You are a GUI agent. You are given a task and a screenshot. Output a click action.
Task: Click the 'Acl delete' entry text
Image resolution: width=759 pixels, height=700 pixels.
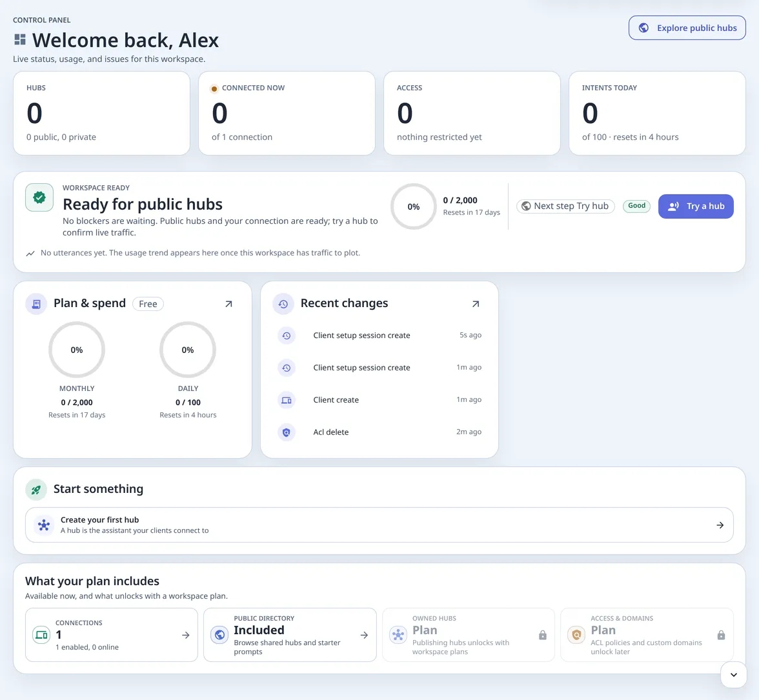(x=331, y=432)
